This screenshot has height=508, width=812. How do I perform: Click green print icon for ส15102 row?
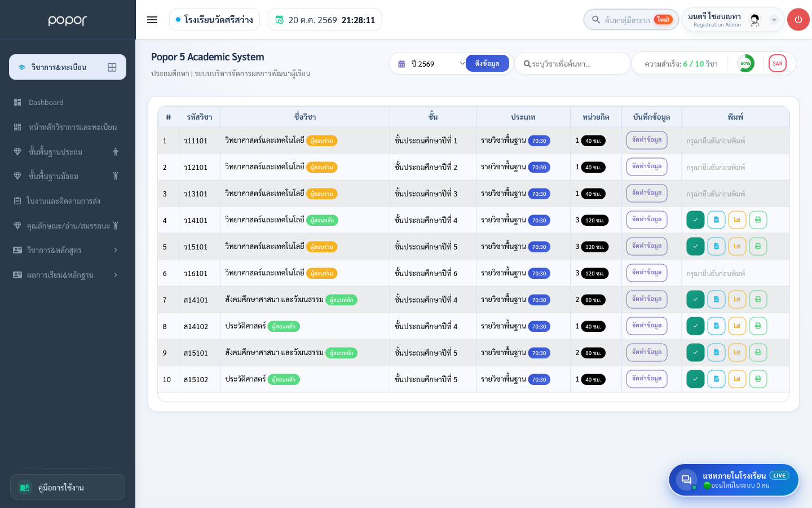pos(758,379)
